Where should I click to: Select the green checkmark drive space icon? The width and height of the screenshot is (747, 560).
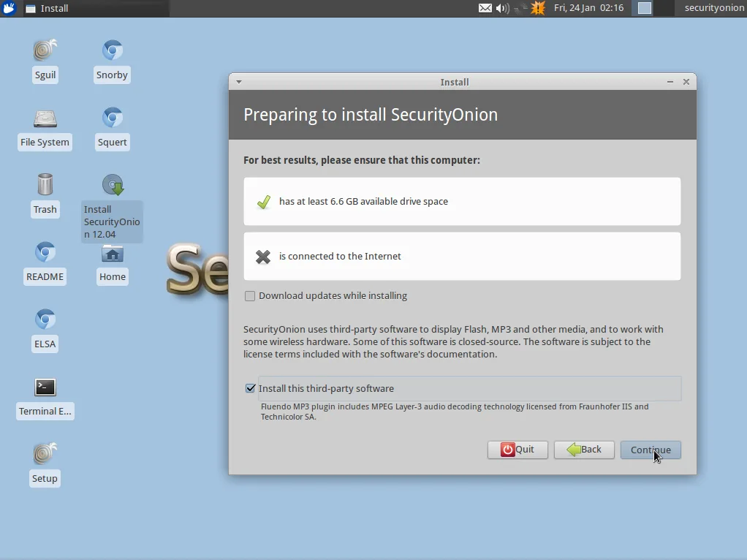[263, 202]
